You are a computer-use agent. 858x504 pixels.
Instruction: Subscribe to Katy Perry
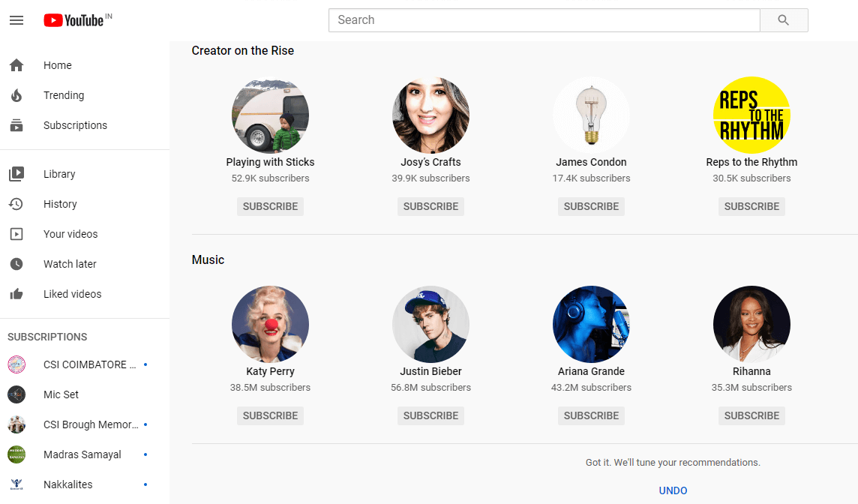point(270,415)
